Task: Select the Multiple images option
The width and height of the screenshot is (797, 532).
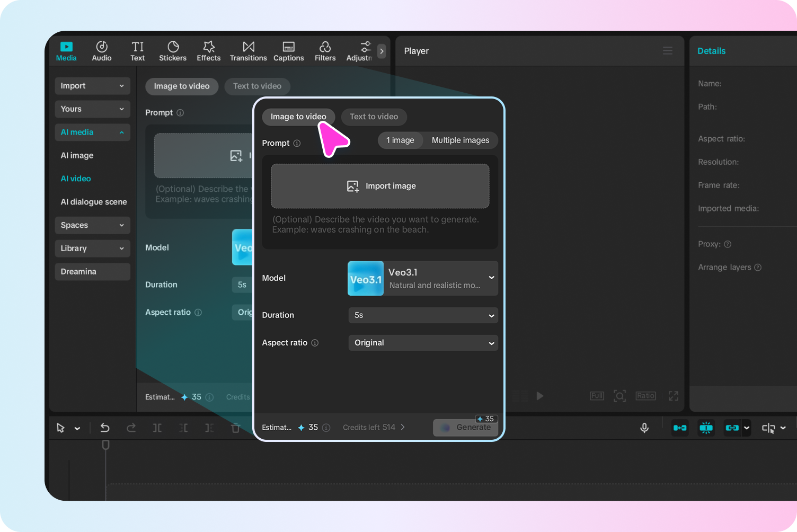Action: pyautogui.click(x=460, y=140)
